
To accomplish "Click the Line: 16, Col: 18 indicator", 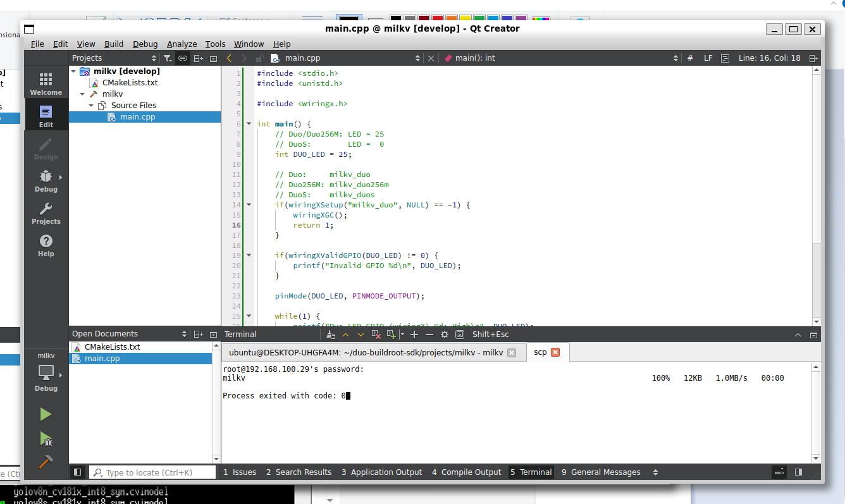I will tap(769, 58).
